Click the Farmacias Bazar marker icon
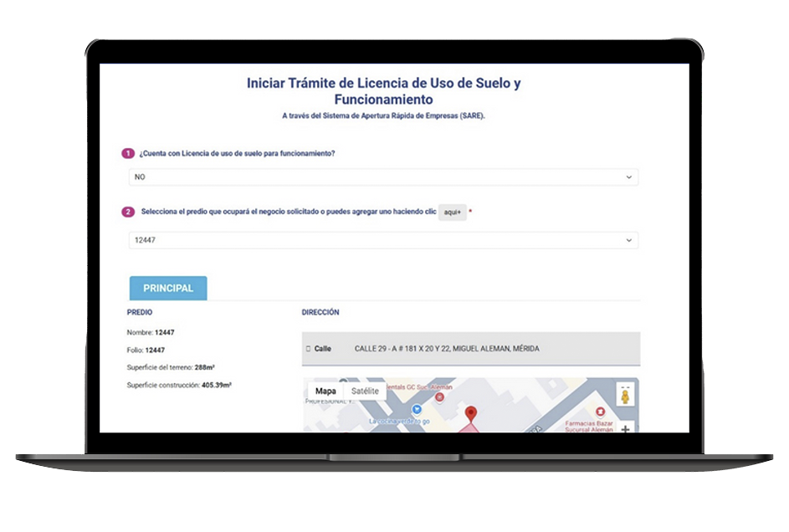The width and height of the screenshot is (789, 532). (599, 412)
